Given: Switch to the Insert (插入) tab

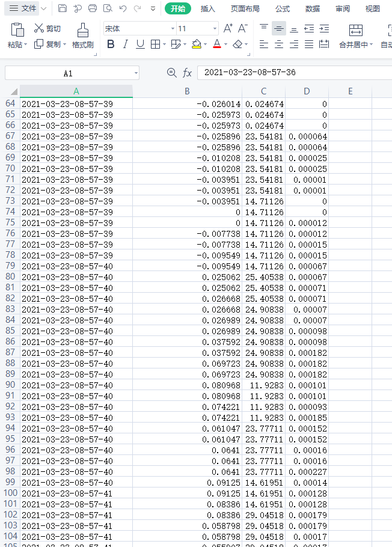Looking at the screenshot, I should pyautogui.click(x=208, y=8).
